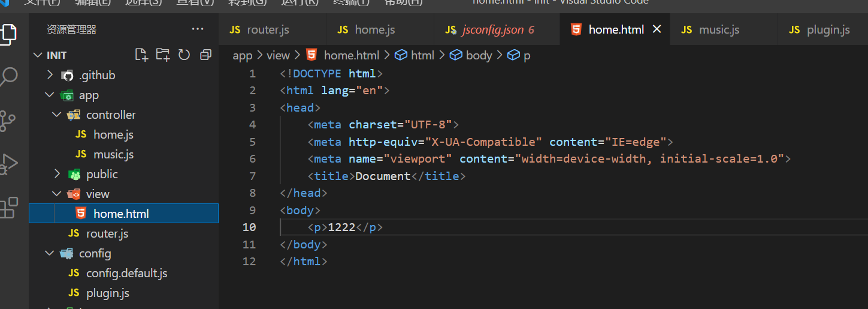The height and width of the screenshot is (309, 868).
Task: Place cursor on the Document title text
Action: click(x=383, y=176)
